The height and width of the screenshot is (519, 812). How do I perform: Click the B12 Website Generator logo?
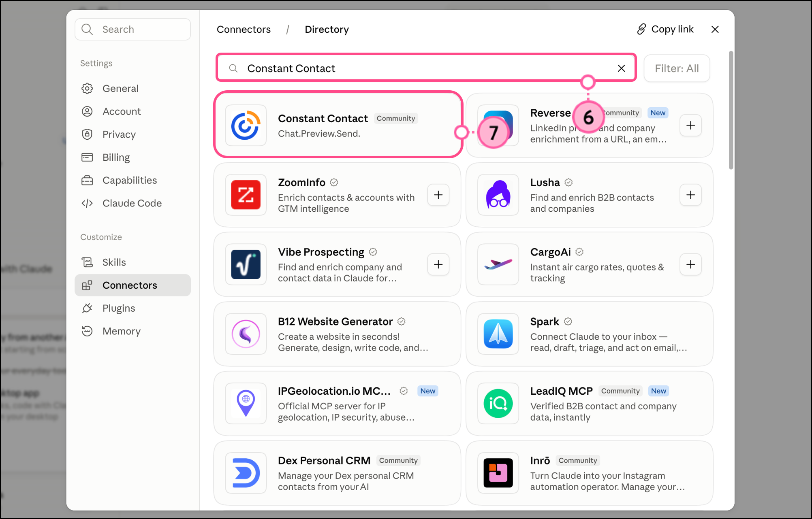pos(246,334)
